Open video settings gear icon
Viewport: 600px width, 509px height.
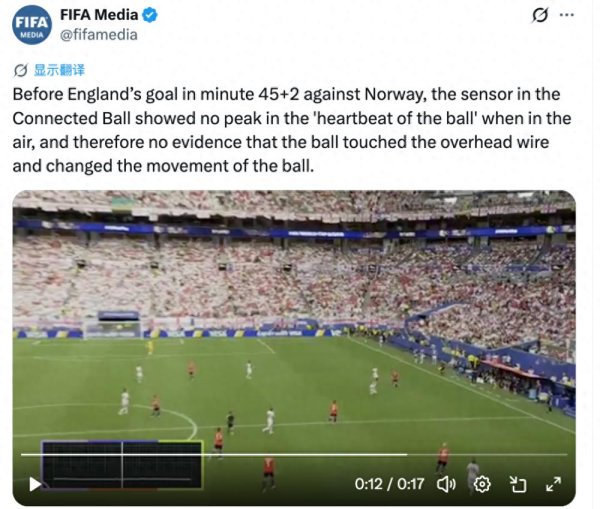click(482, 485)
